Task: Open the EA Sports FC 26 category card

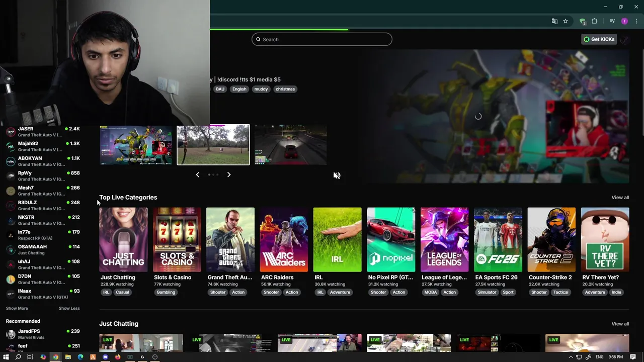Action: pyautogui.click(x=498, y=240)
